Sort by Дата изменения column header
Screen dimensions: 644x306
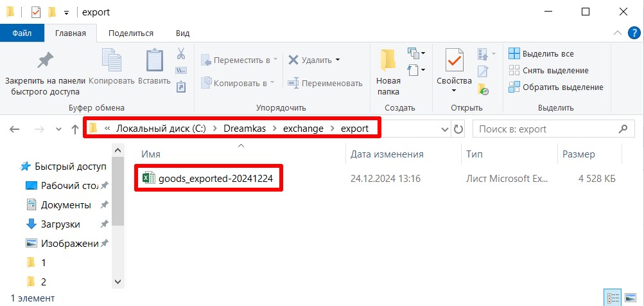[x=403, y=154]
